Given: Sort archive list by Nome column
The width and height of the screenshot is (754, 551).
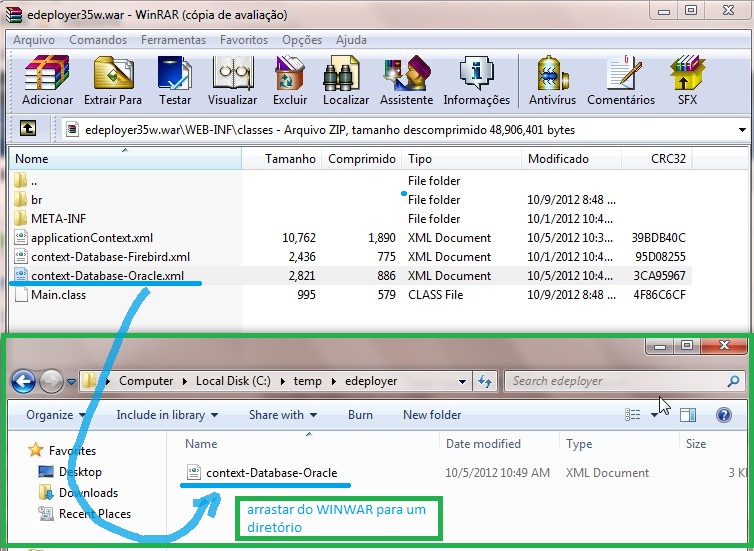Looking at the screenshot, I should pyautogui.click(x=125, y=159).
